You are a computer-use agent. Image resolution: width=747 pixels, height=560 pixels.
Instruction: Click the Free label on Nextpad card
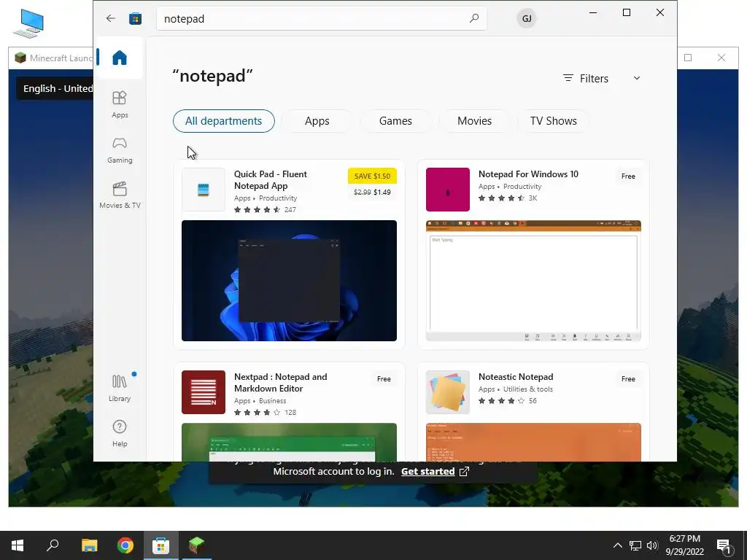(x=384, y=379)
